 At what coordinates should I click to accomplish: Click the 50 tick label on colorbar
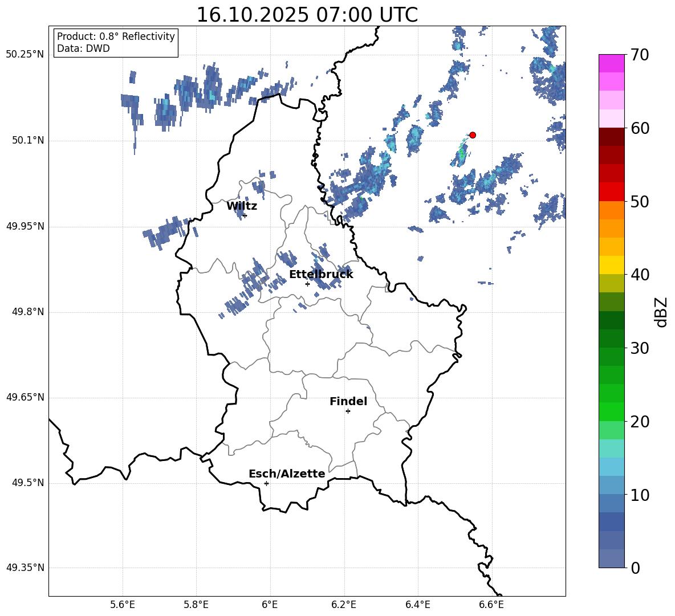click(640, 201)
